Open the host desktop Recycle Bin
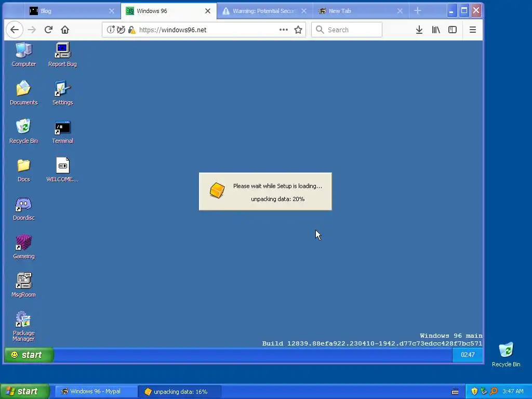Image resolution: width=532 pixels, height=399 pixels. (506, 354)
